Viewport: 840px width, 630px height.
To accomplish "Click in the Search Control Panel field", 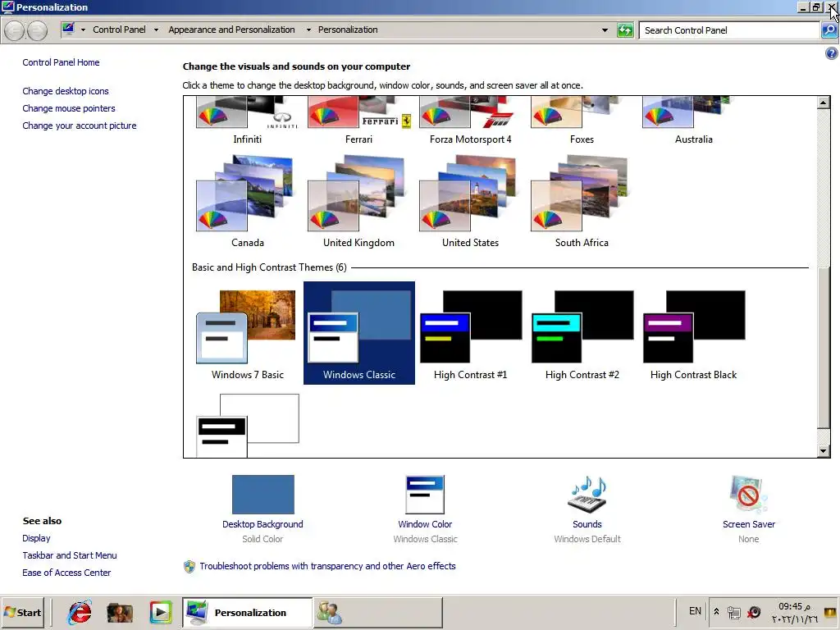I will (729, 30).
